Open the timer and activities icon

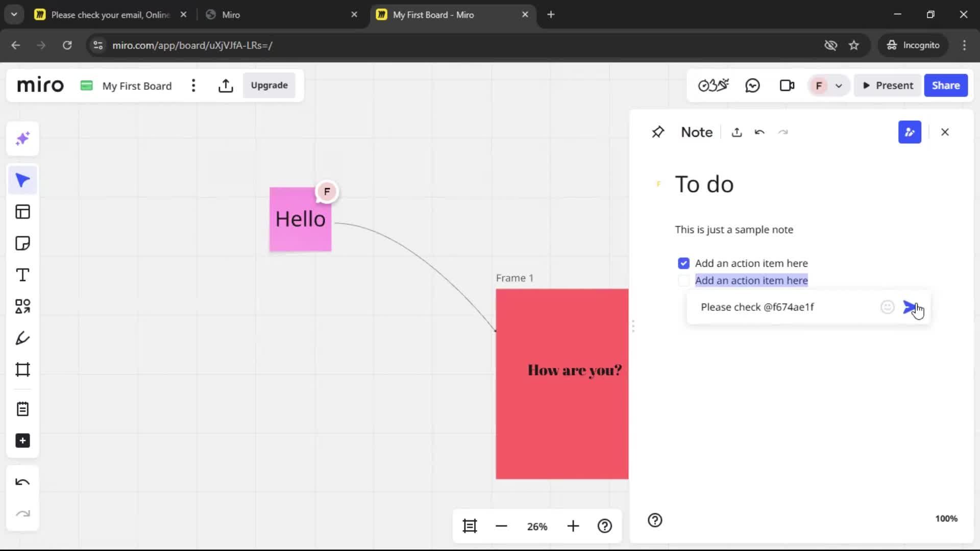pos(713,85)
